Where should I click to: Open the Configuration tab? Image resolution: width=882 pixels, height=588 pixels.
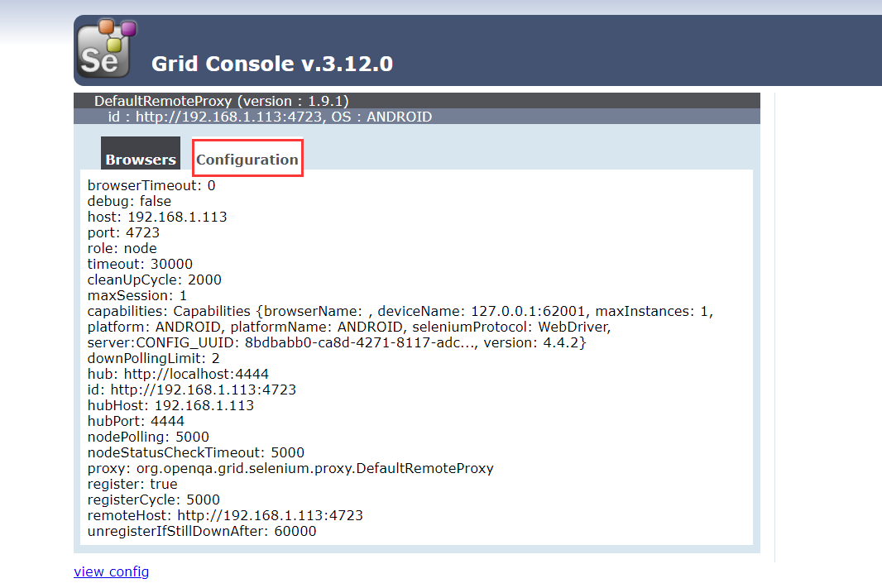pyautogui.click(x=247, y=160)
